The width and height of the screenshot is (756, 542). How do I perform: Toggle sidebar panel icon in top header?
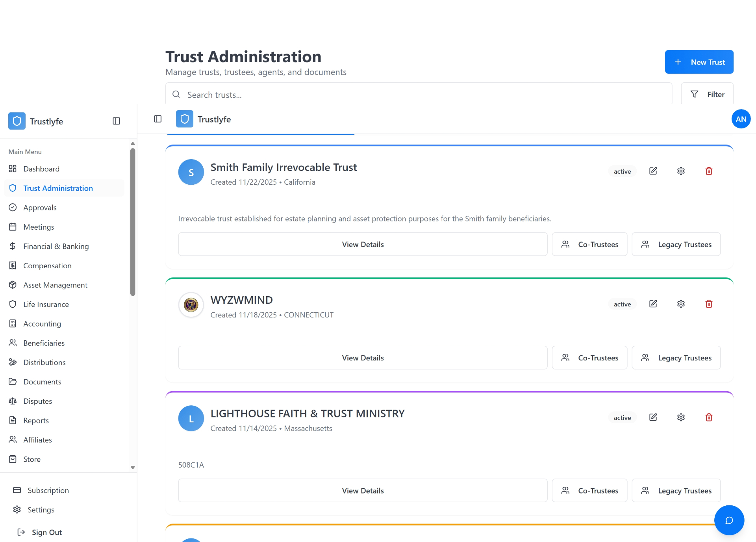(x=157, y=119)
